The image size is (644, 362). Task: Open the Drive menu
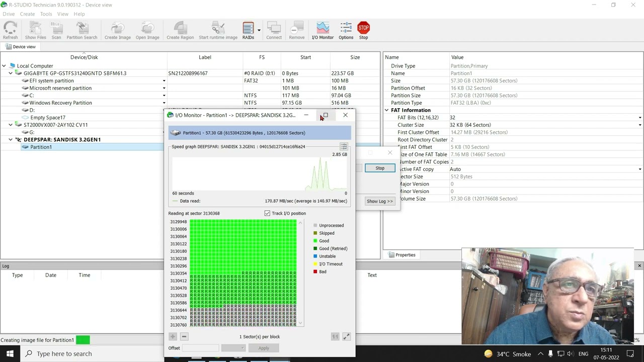click(x=9, y=14)
